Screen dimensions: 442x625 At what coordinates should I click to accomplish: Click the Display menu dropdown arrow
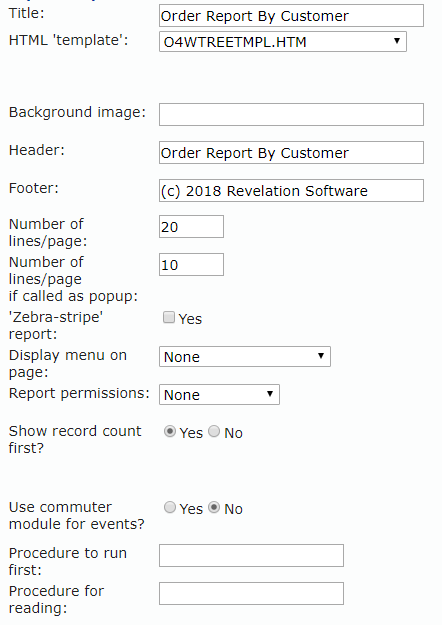coord(321,356)
